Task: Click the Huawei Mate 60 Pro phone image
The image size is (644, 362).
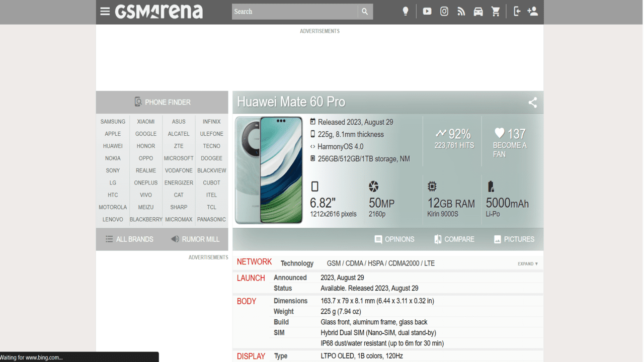Action: pyautogui.click(x=269, y=170)
